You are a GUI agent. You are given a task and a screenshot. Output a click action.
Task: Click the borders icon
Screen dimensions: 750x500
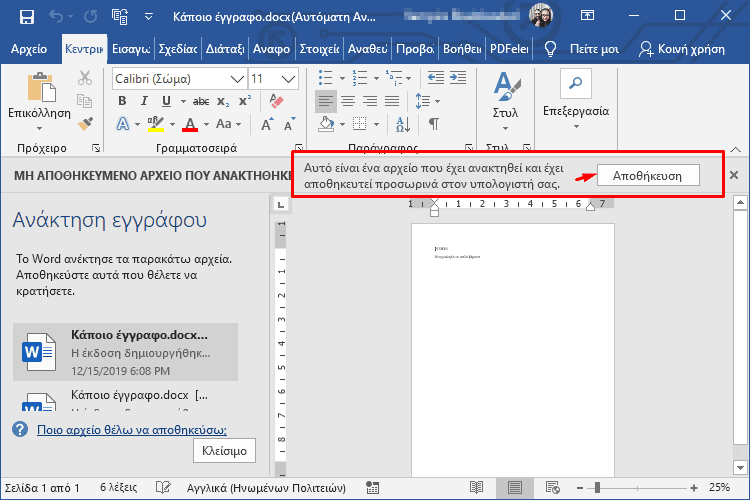(359, 124)
